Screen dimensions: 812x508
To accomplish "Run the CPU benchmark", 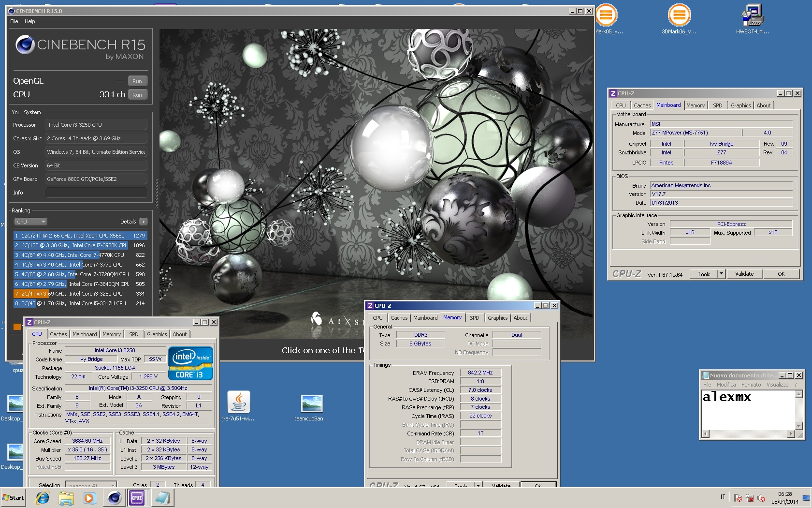I will click(137, 95).
